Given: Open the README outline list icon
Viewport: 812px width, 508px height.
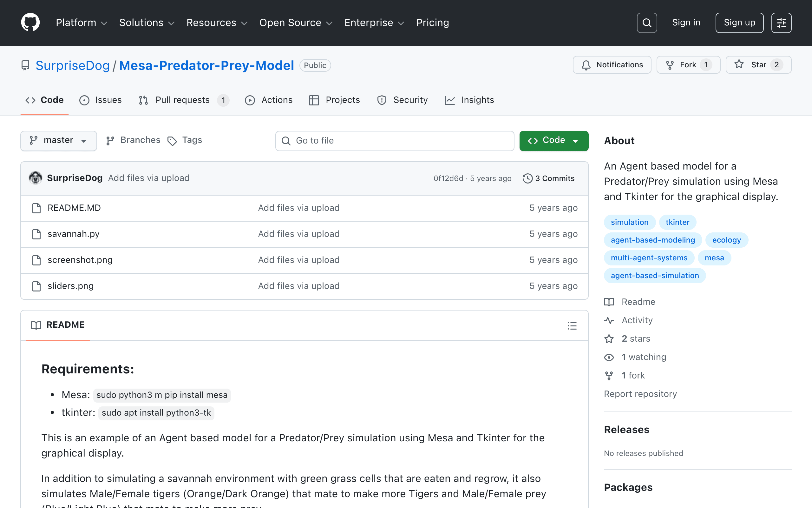Looking at the screenshot, I should point(572,325).
